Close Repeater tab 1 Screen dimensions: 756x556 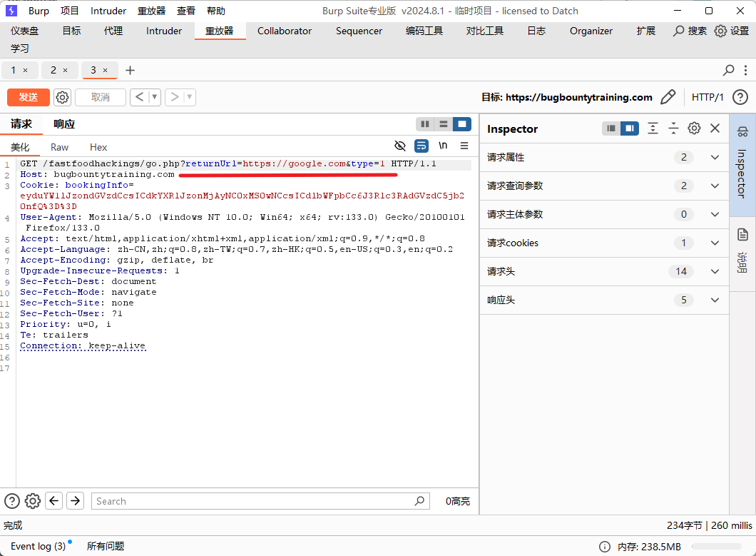[x=26, y=71]
